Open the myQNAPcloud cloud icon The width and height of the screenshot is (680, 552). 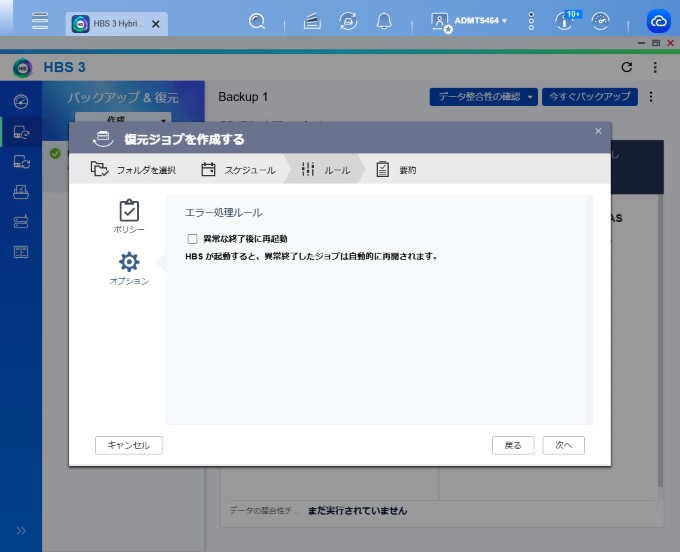[x=658, y=21]
